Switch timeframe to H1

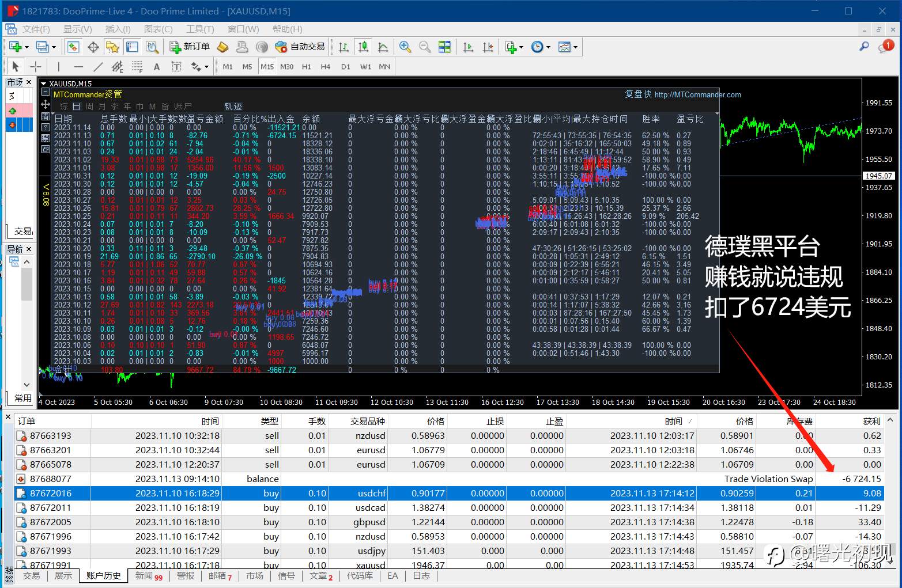(x=306, y=67)
